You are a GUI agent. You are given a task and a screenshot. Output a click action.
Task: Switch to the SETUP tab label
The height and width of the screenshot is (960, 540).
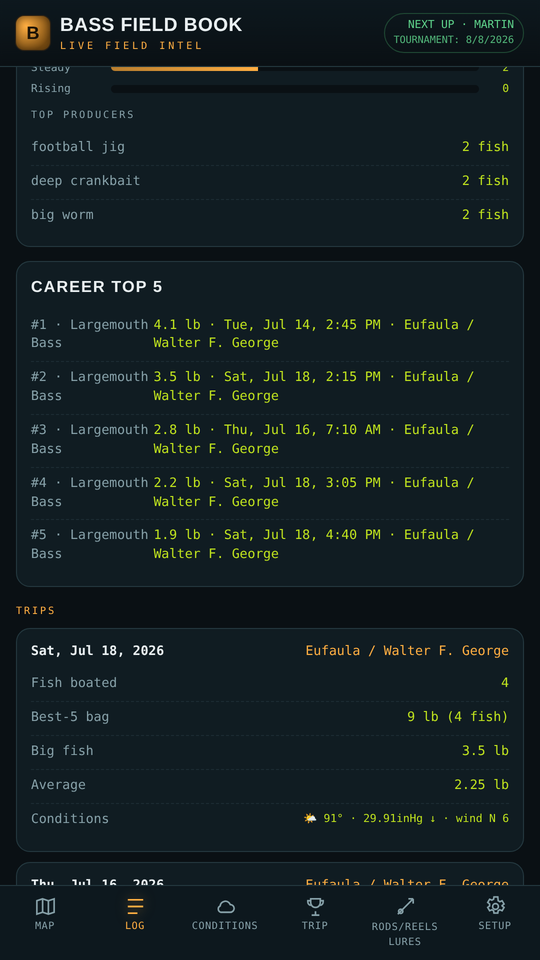click(x=495, y=925)
